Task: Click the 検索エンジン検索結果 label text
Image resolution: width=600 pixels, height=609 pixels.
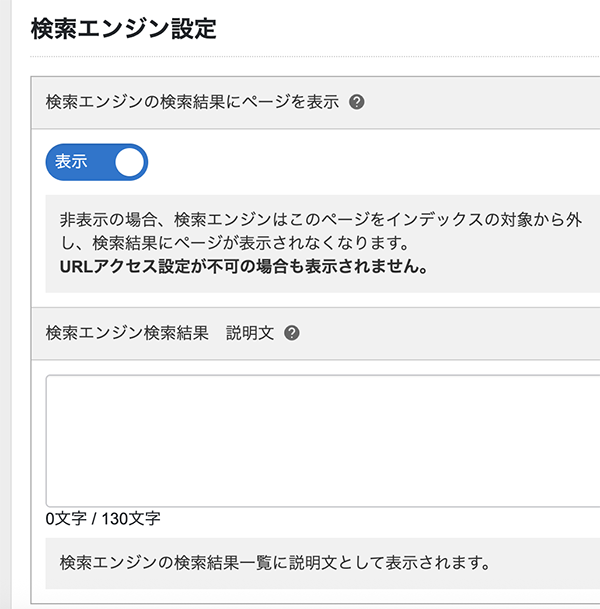Action: click(x=125, y=333)
